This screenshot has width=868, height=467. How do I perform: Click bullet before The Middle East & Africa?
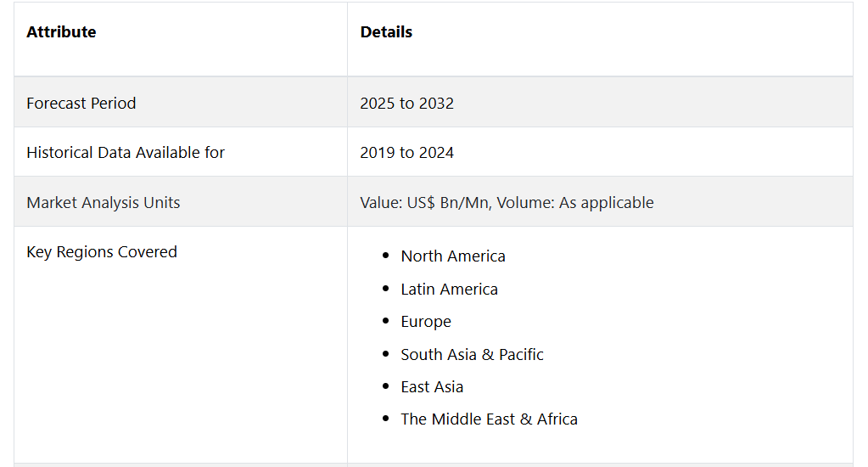coord(386,419)
